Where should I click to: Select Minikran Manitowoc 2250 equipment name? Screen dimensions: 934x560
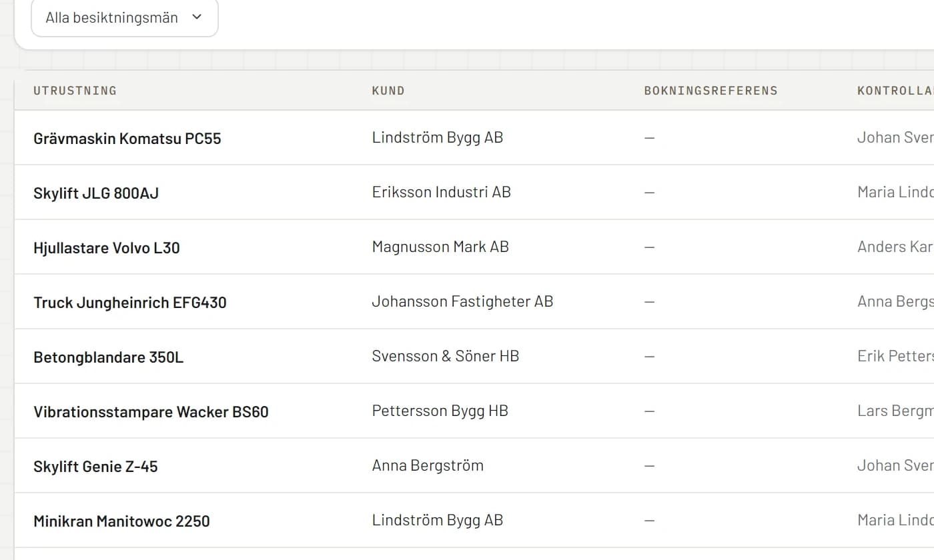121,521
